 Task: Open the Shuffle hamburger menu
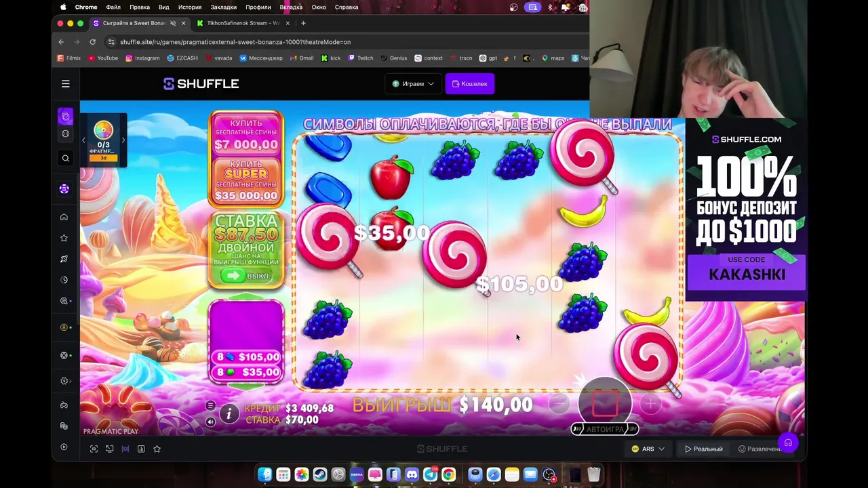coord(66,84)
